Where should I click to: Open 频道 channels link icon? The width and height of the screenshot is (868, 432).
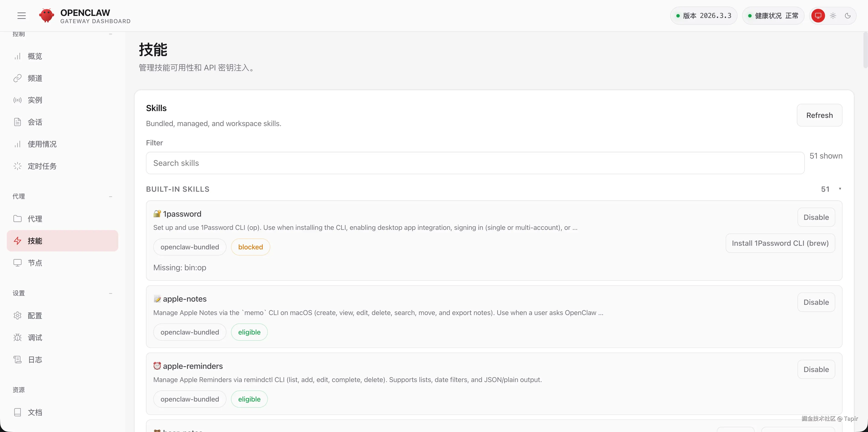(18, 78)
